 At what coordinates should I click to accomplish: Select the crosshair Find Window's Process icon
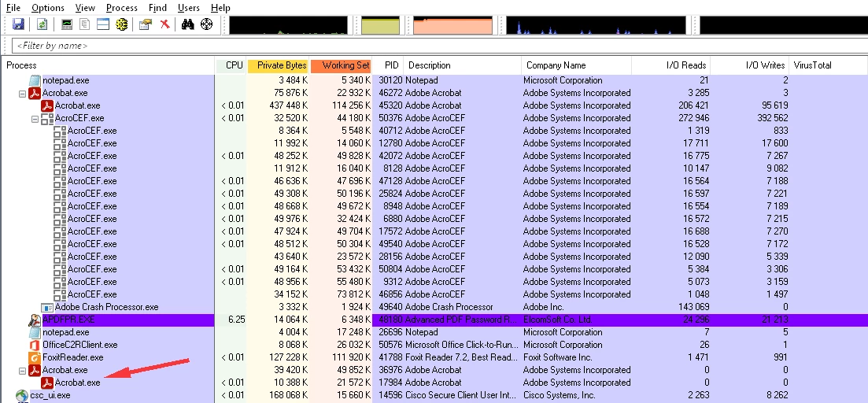[x=206, y=24]
